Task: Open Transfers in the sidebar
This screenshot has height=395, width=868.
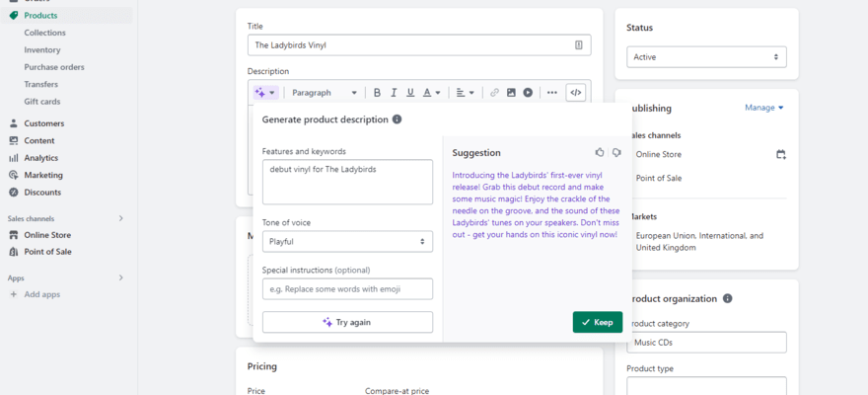Action: tap(41, 84)
